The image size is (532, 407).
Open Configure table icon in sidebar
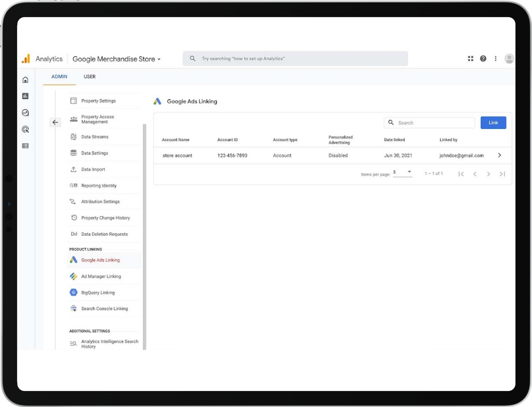[25, 146]
